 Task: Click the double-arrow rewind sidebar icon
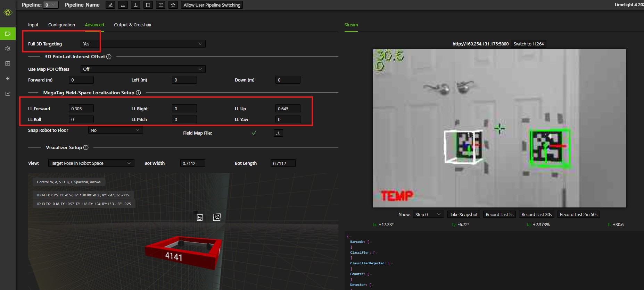pos(8,79)
